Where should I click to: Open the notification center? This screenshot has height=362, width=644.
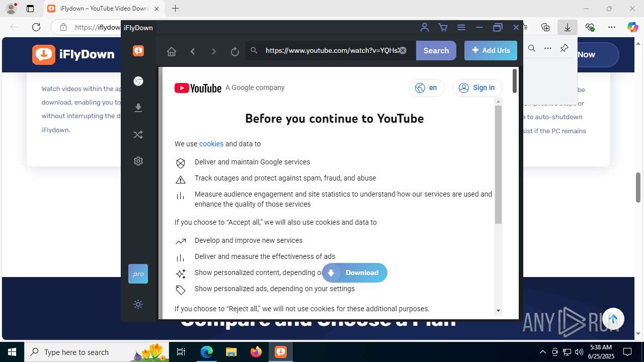point(627,352)
